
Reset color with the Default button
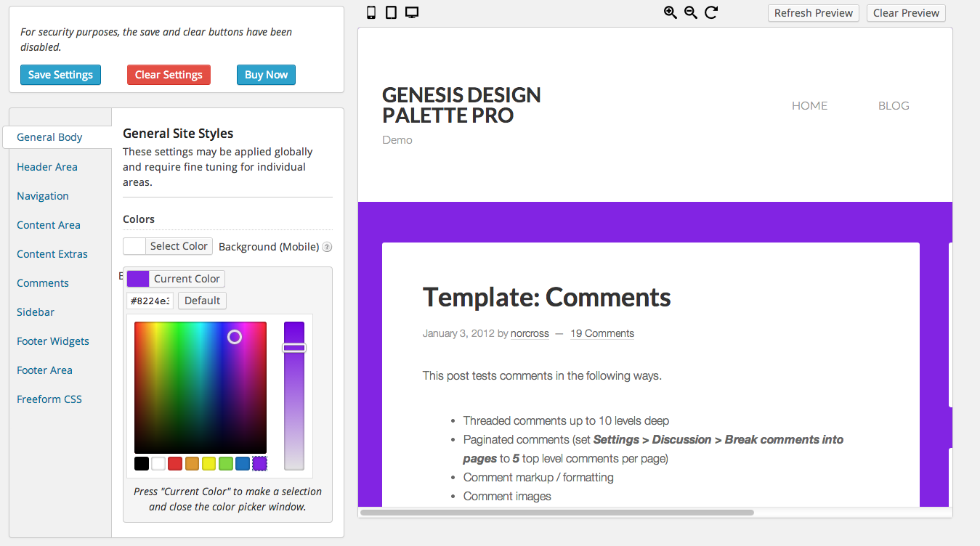[x=202, y=301]
